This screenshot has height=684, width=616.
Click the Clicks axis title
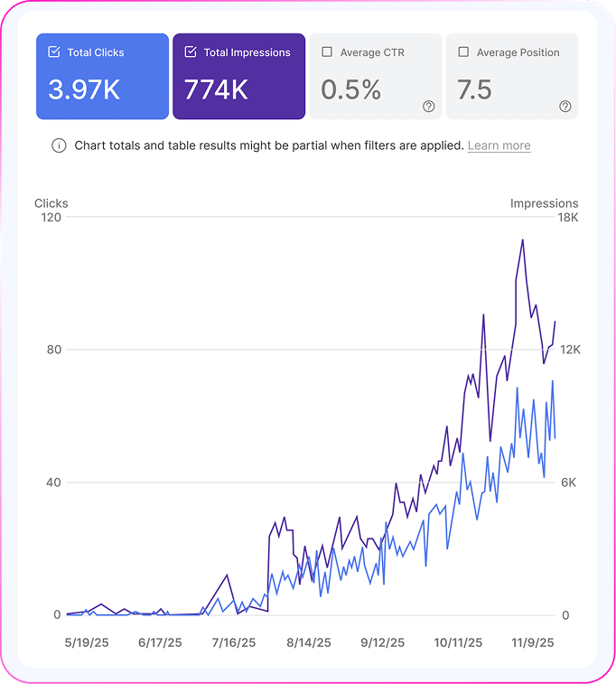[x=51, y=203]
